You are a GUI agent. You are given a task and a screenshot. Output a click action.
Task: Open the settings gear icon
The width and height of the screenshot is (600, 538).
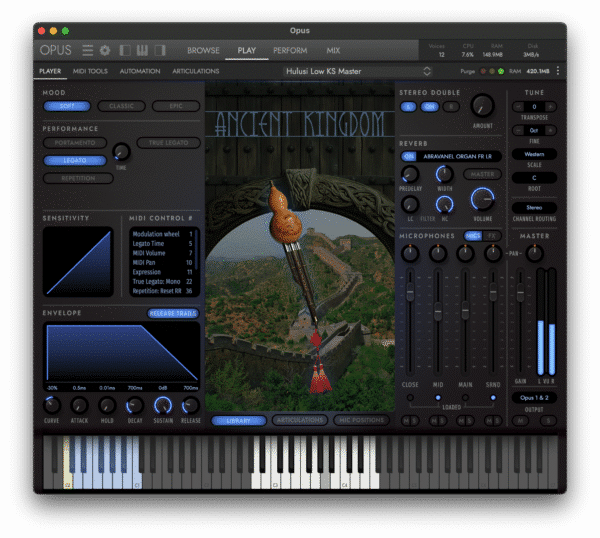(105, 50)
